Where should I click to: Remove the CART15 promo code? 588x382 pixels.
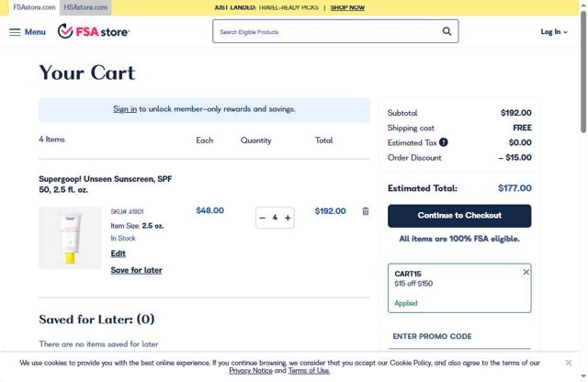pos(526,272)
